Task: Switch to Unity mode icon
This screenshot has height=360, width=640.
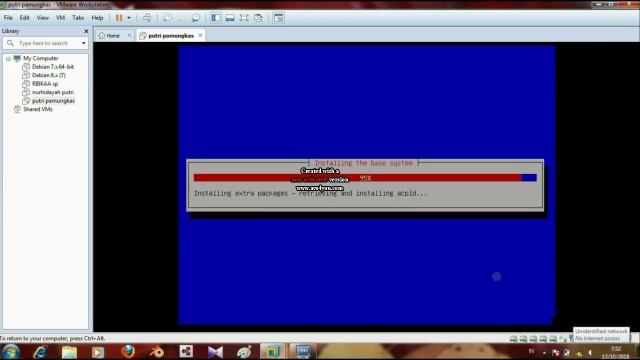Action: (x=258, y=18)
